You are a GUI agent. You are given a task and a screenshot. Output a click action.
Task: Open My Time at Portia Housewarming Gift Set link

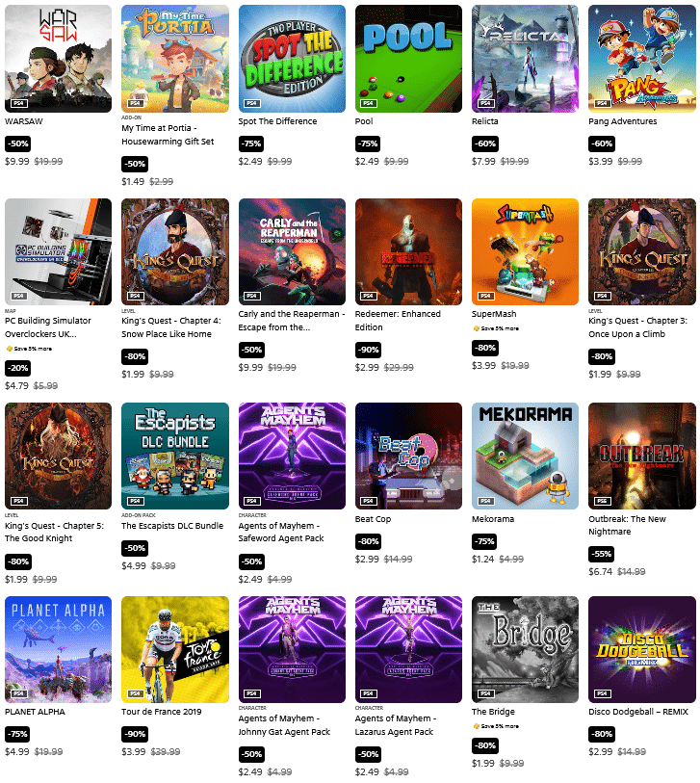tap(168, 135)
